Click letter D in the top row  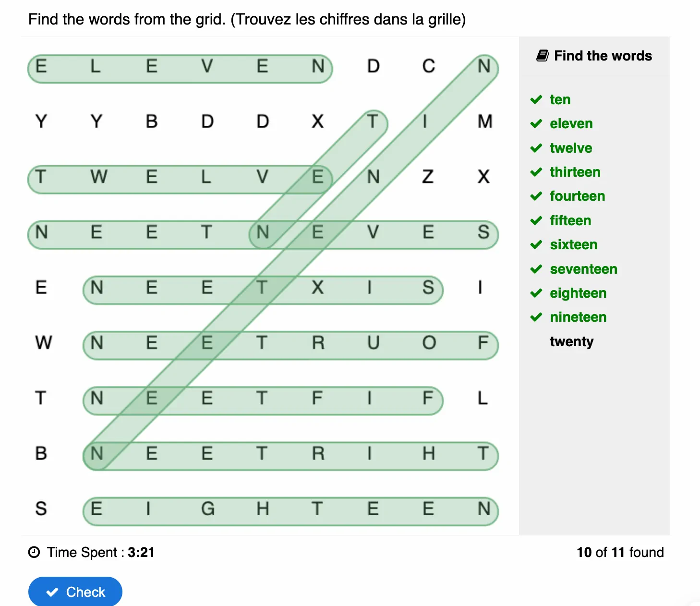373,66
